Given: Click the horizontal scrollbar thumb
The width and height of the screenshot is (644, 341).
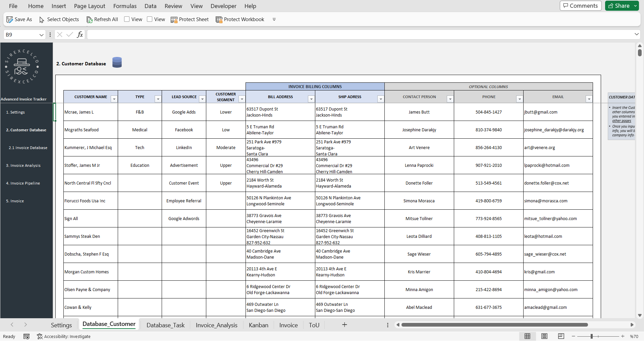Looking at the screenshot, I should coord(495,325).
